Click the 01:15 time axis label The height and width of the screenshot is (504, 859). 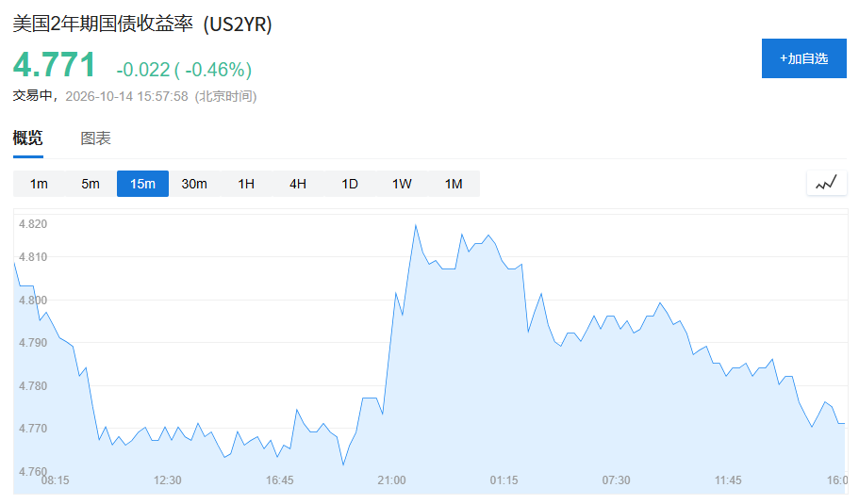pyautogui.click(x=504, y=480)
